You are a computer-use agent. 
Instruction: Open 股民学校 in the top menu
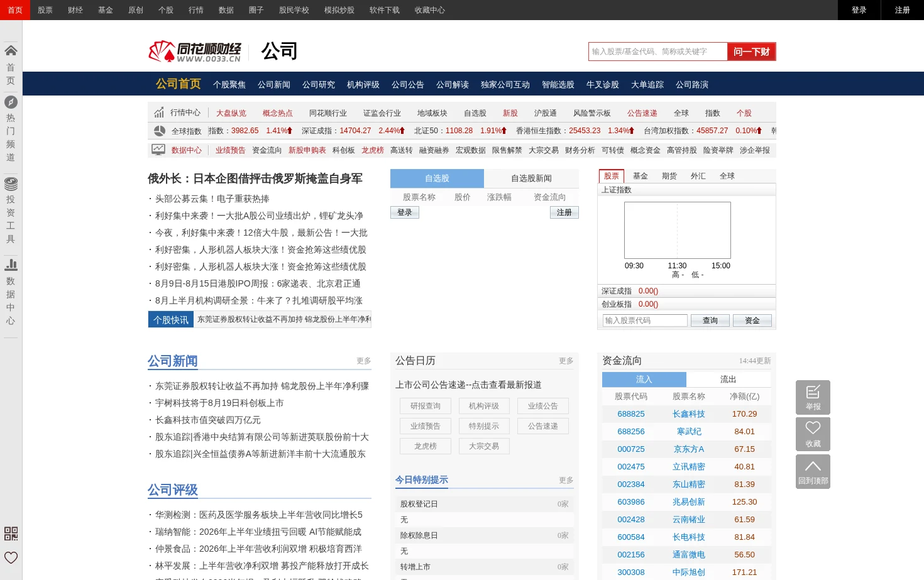pos(294,10)
